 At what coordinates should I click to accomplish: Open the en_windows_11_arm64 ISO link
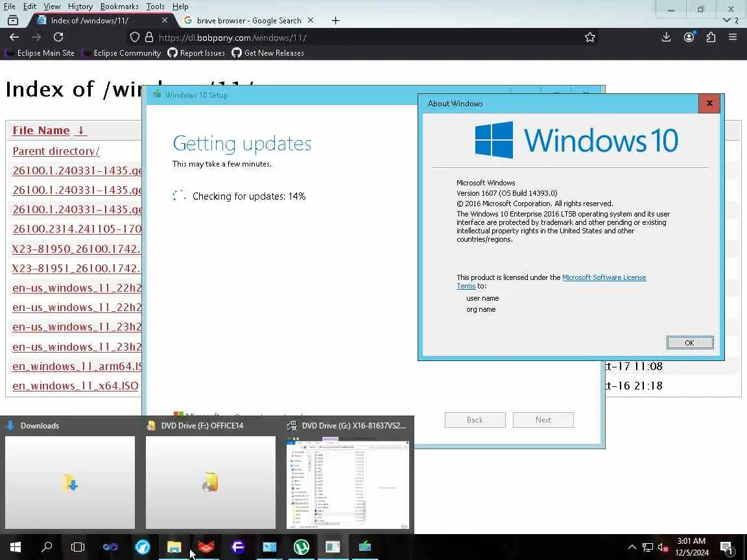pos(77,366)
